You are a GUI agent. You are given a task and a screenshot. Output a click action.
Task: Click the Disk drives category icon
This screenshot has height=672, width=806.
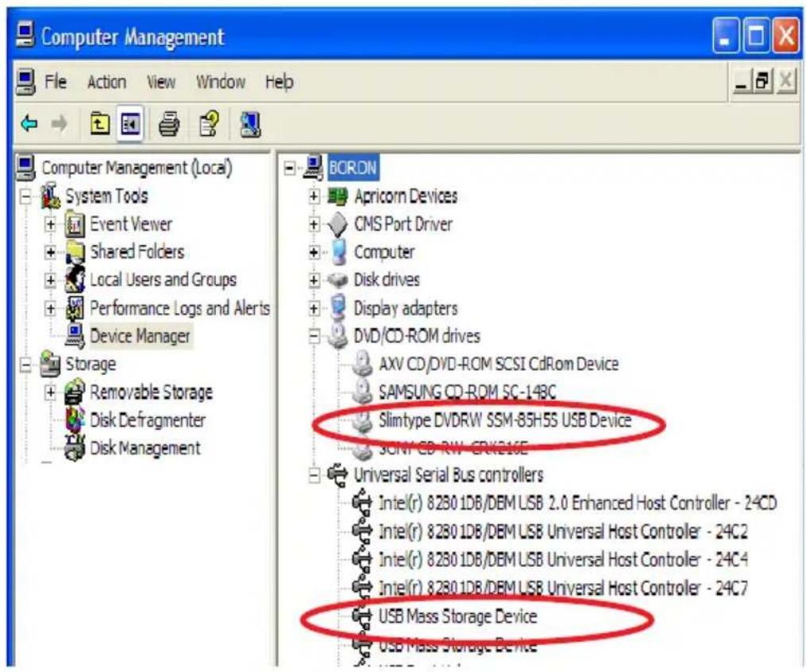337,280
